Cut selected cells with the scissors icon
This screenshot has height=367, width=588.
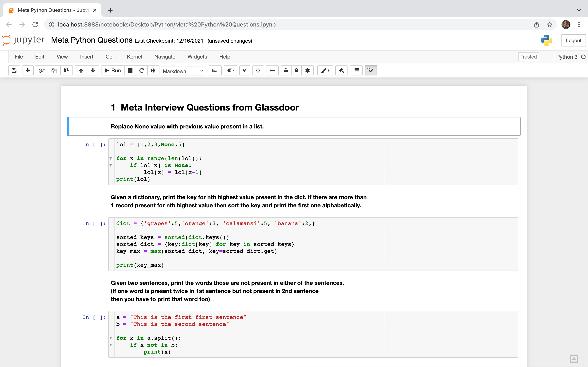42,71
